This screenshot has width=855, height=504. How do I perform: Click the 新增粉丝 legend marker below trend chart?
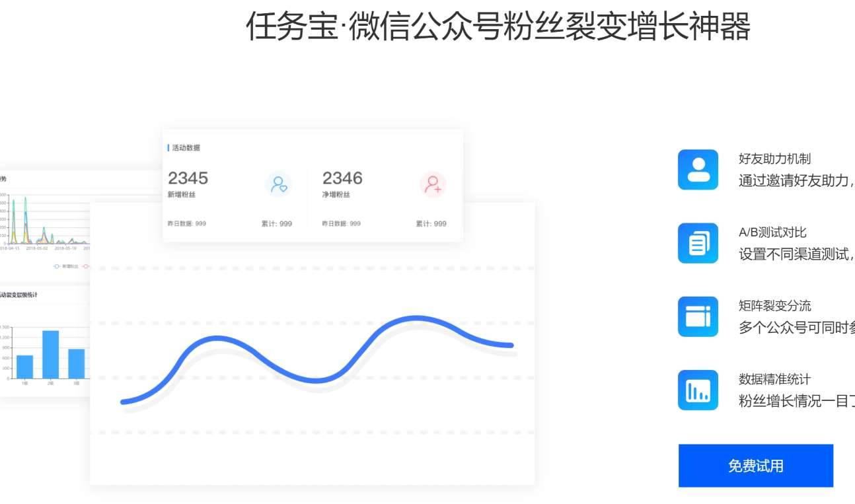tap(57, 266)
